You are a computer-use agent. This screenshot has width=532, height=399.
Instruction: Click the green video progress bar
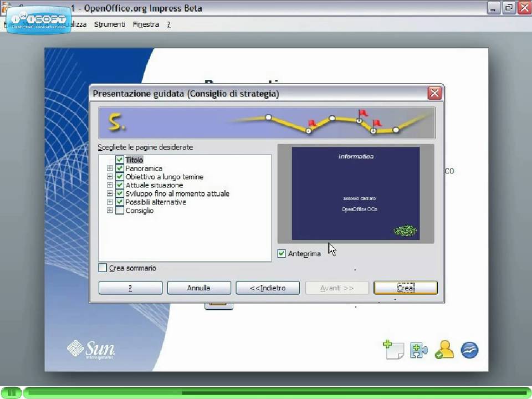(277, 392)
